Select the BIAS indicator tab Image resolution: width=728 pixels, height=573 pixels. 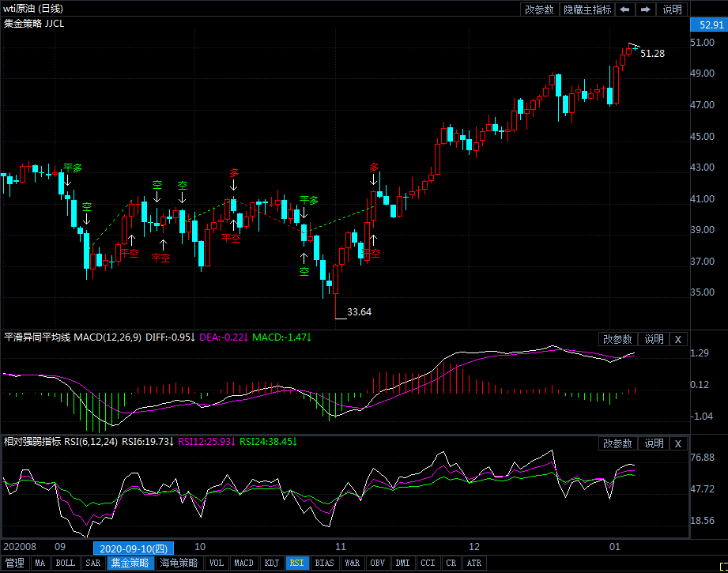coord(325,564)
